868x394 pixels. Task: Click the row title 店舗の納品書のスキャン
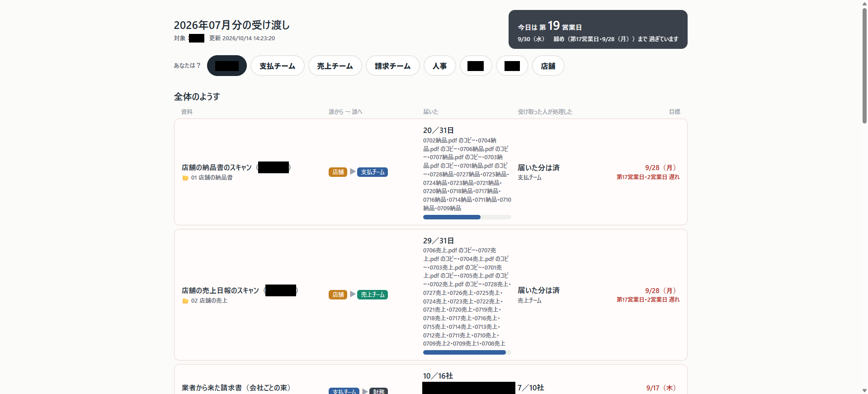217,167
